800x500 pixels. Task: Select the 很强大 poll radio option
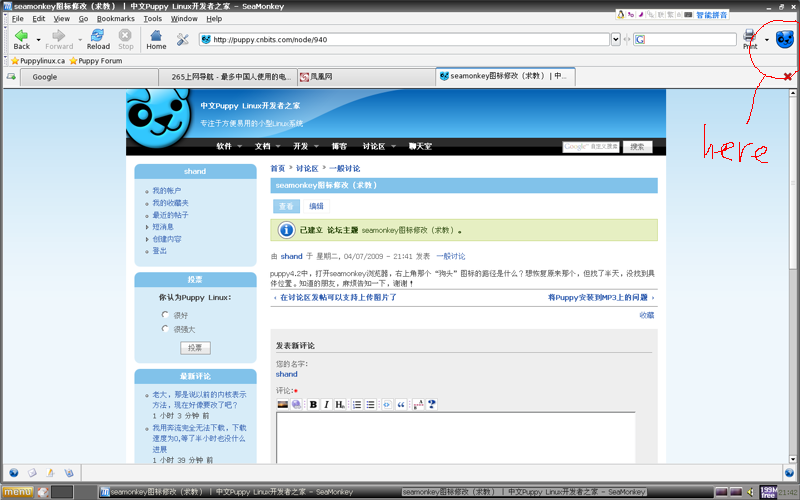(x=165, y=328)
